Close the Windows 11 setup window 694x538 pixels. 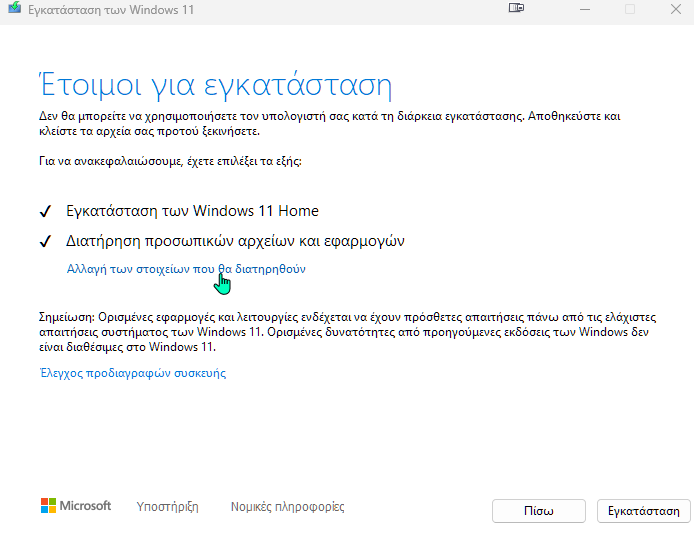pos(675,9)
